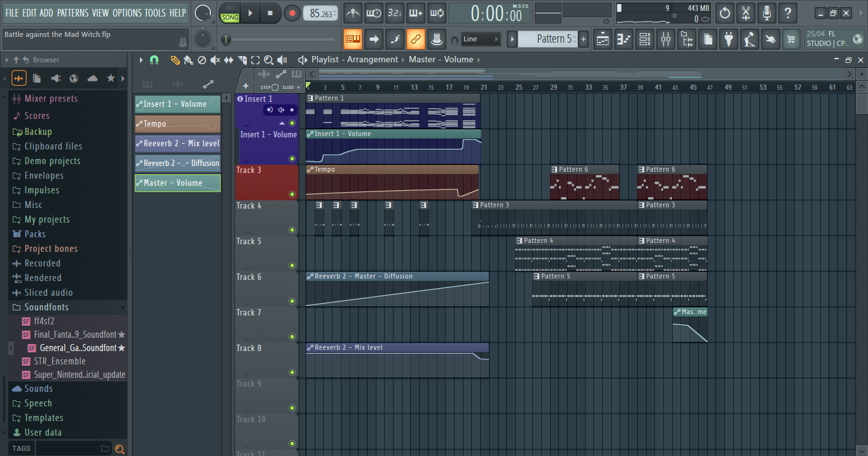Click the scissors audio editor icon

(746, 13)
